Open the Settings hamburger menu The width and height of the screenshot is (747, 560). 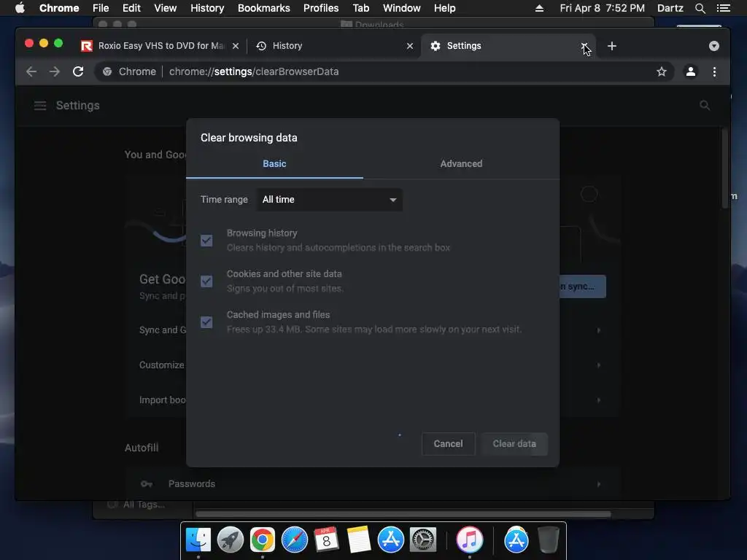click(40, 105)
